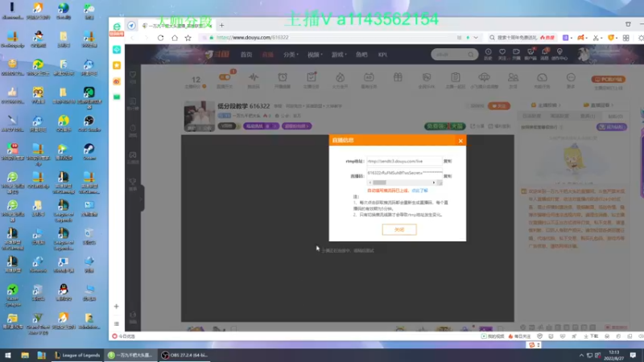
Task: Open the two-people 友邻 tool icon
Action: pos(513,80)
